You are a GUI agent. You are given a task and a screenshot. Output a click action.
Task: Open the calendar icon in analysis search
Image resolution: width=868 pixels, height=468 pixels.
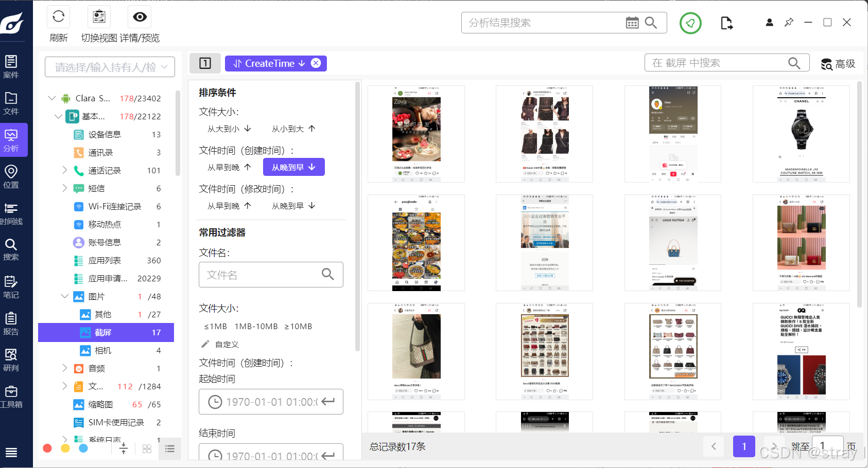[632, 23]
